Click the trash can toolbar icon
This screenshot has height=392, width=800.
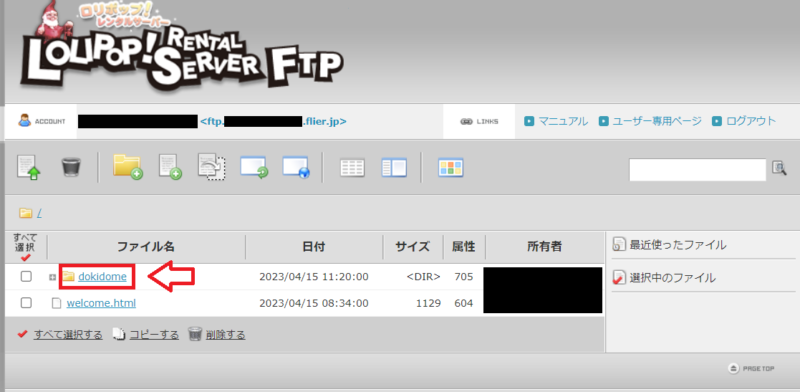coord(71,167)
